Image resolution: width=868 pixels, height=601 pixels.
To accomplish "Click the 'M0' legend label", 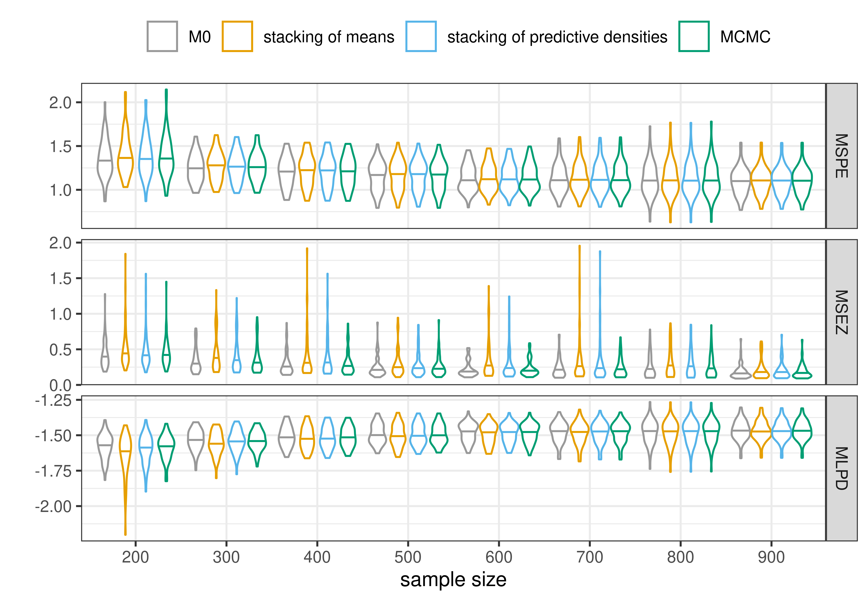I will (199, 37).
